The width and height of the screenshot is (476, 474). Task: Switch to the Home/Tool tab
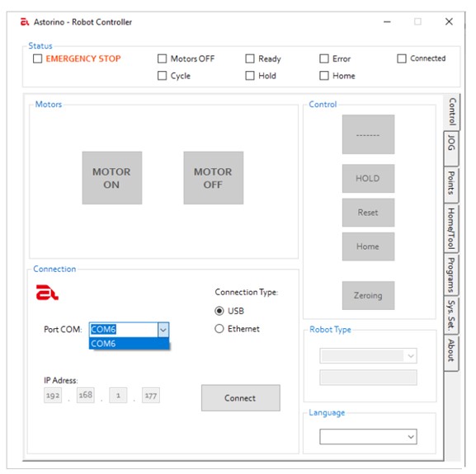[451, 228]
